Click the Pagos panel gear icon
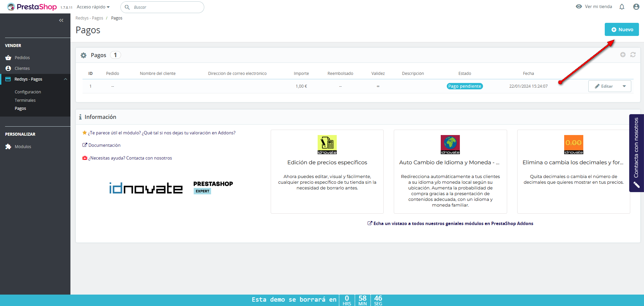The width and height of the screenshot is (644, 306). click(x=84, y=55)
